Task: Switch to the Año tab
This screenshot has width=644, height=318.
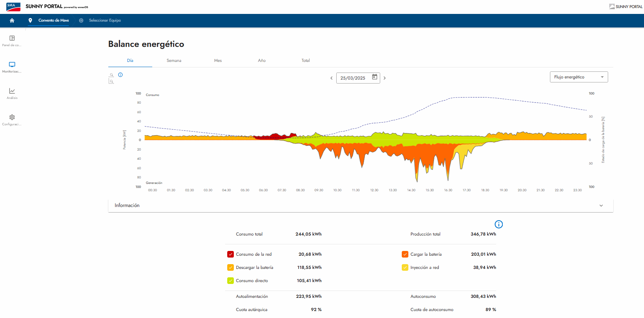Action: click(x=262, y=60)
